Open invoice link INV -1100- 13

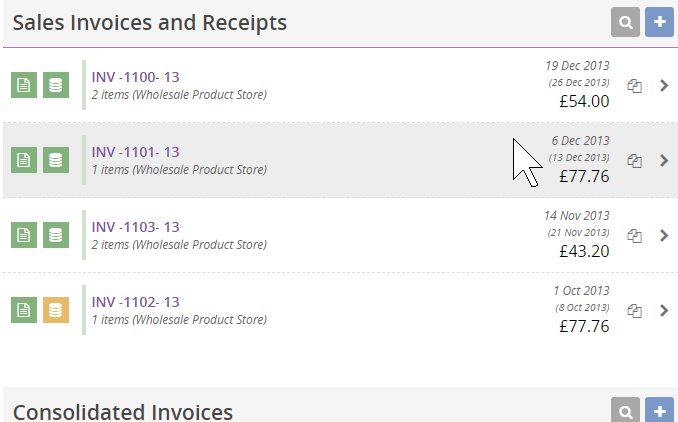(x=135, y=77)
